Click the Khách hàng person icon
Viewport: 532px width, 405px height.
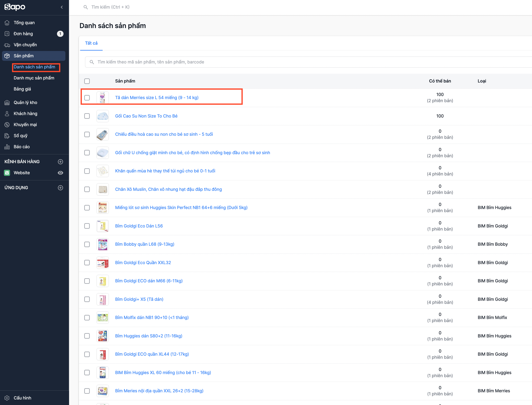coord(7,114)
